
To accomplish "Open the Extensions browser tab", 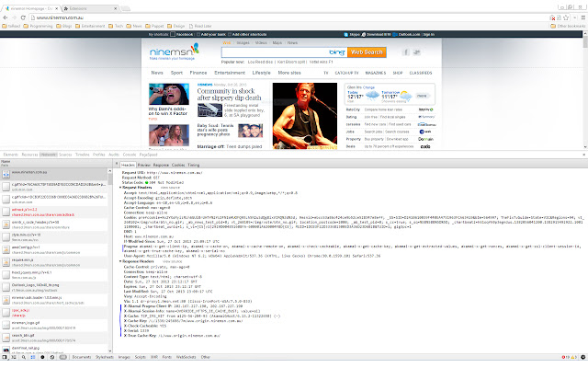I will [x=90, y=8].
